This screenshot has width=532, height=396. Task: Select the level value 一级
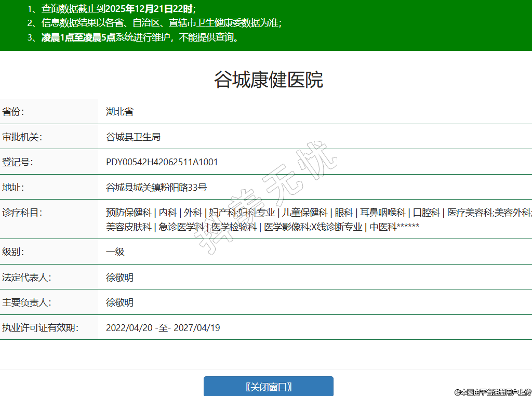point(115,252)
